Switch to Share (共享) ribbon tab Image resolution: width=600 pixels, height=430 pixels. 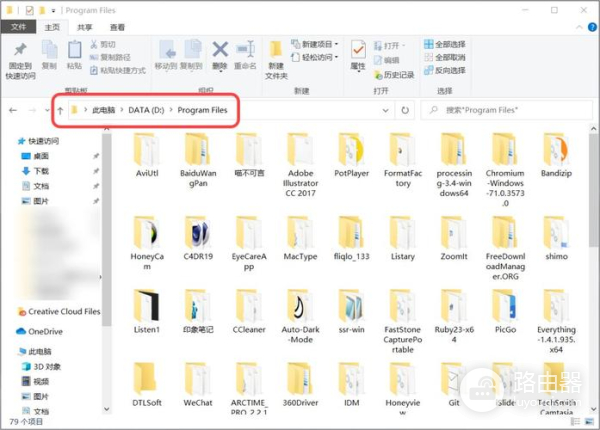[x=85, y=27]
